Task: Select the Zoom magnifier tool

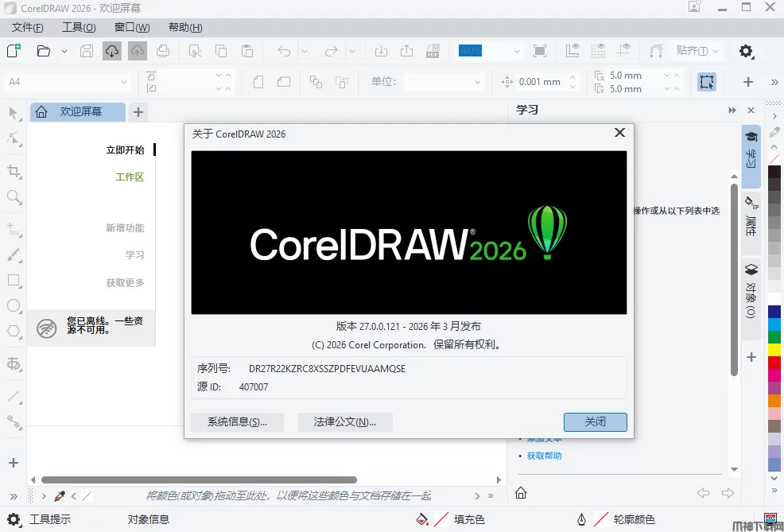Action: [x=14, y=197]
